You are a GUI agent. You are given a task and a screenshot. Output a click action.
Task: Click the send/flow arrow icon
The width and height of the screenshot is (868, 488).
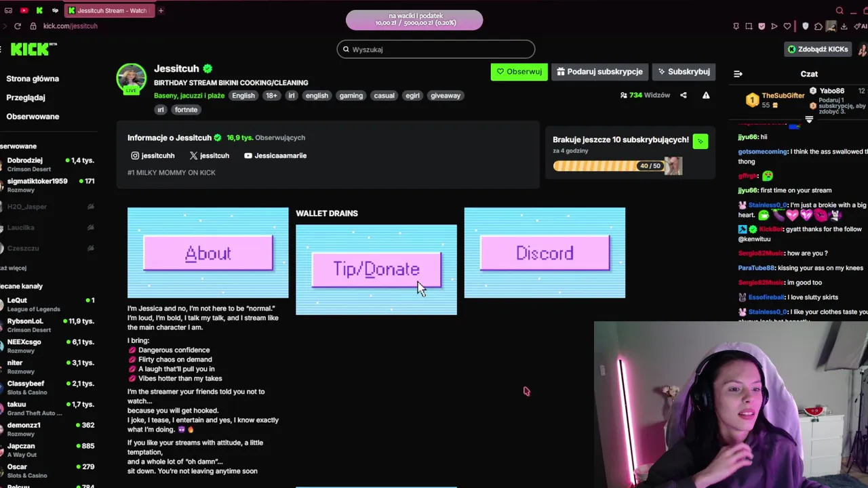click(x=774, y=26)
